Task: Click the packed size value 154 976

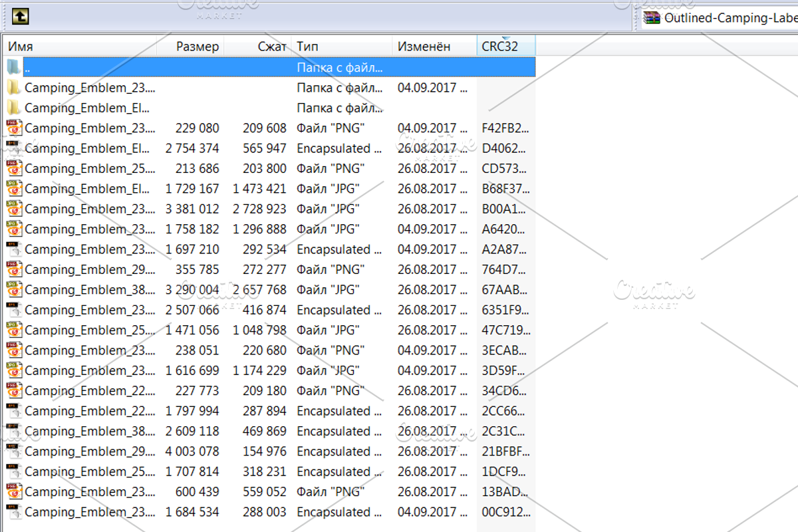Action: (x=265, y=452)
